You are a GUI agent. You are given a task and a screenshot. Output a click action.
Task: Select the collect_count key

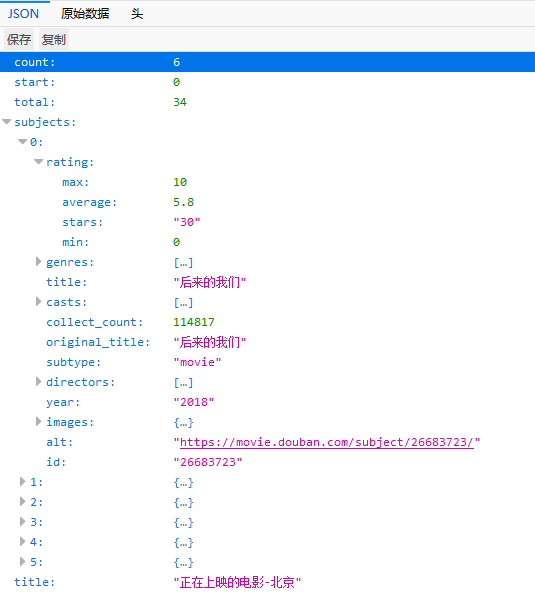(x=95, y=322)
